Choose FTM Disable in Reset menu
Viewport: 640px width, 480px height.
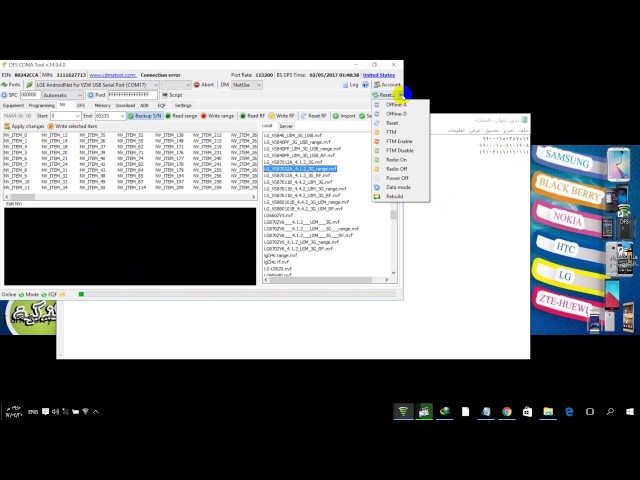point(400,151)
